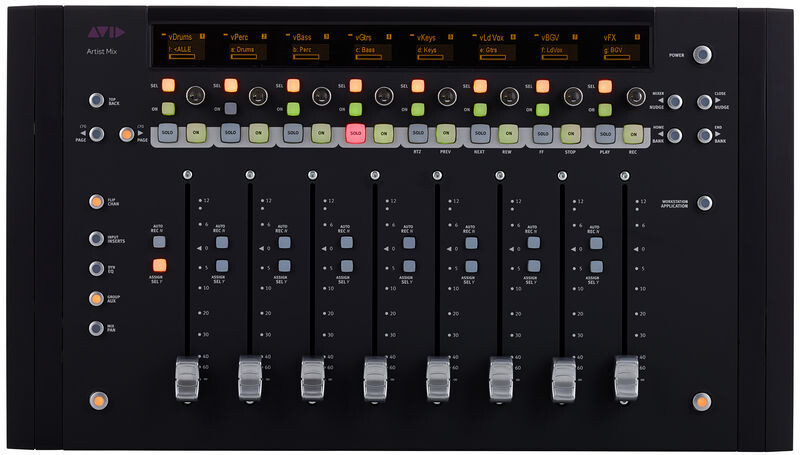
Task: Click the SOLO button labeled NEXT beneath
Action: [481, 133]
